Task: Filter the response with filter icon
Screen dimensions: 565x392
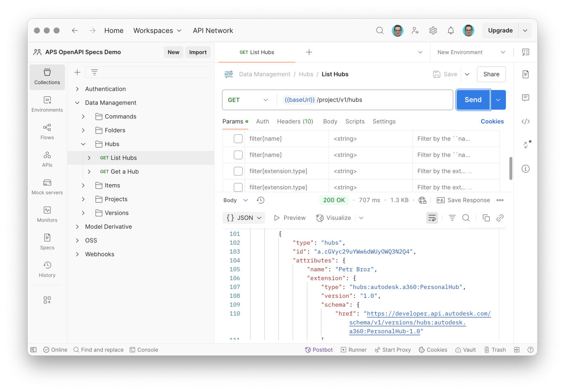Action: 452,218
